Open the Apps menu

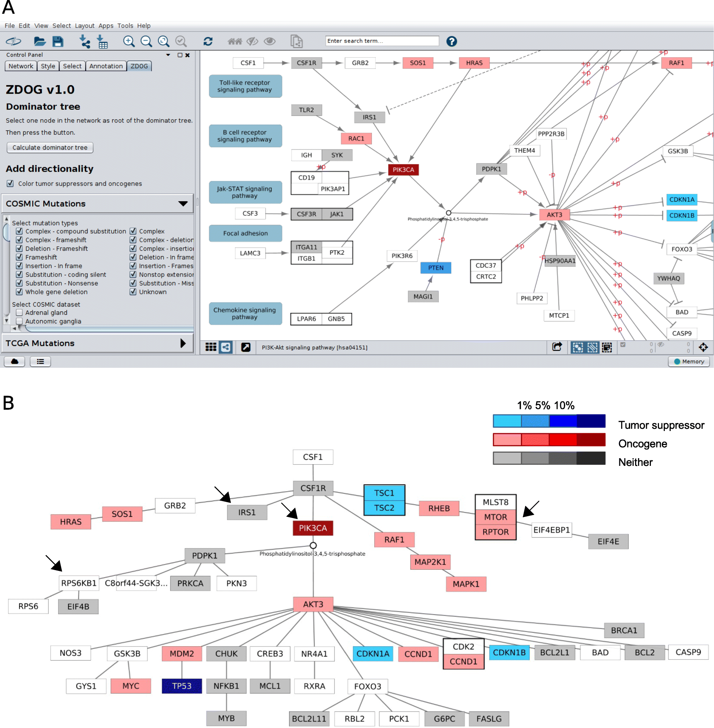click(x=106, y=26)
